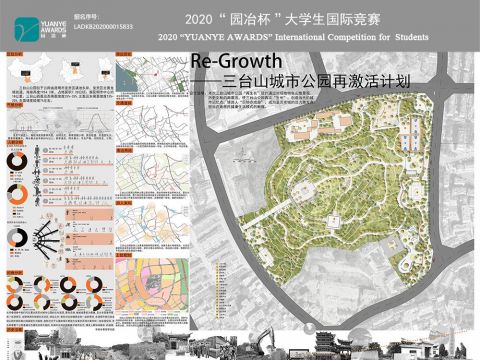The image size is (480, 360).
Task: Click the orange-roofed building cluster on plan
Action: point(320,126)
